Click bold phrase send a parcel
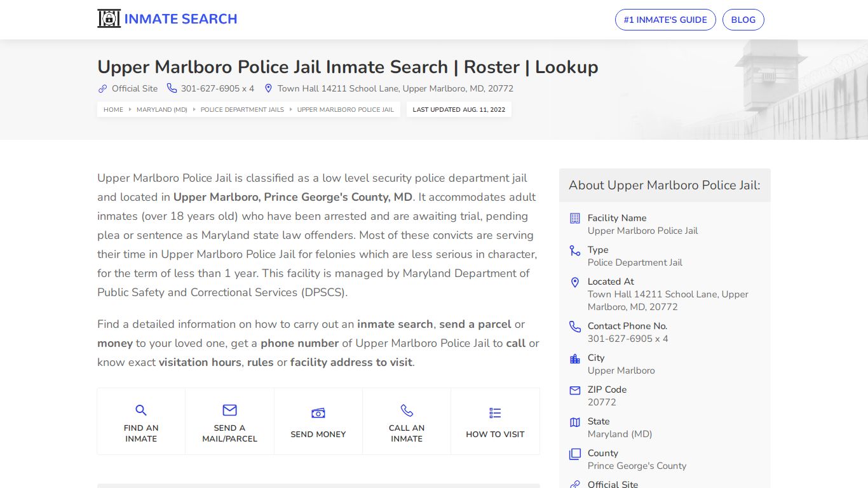The height and width of the screenshot is (488, 868). 475,324
